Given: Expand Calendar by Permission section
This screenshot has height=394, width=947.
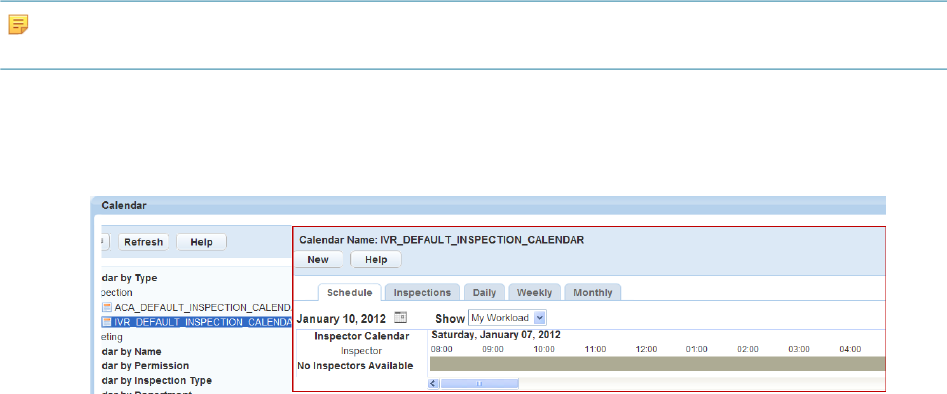Looking at the screenshot, I should coord(145,366).
